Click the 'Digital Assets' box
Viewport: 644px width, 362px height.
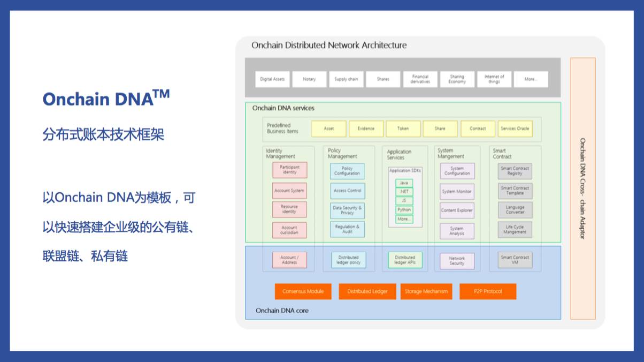point(272,79)
